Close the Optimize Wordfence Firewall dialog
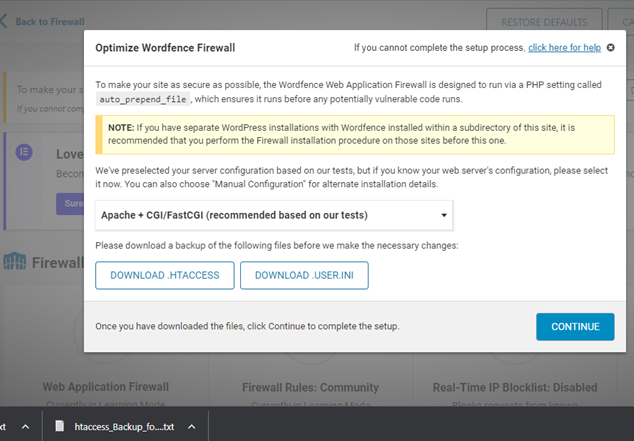This screenshot has width=634, height=441. click(611, 47)
